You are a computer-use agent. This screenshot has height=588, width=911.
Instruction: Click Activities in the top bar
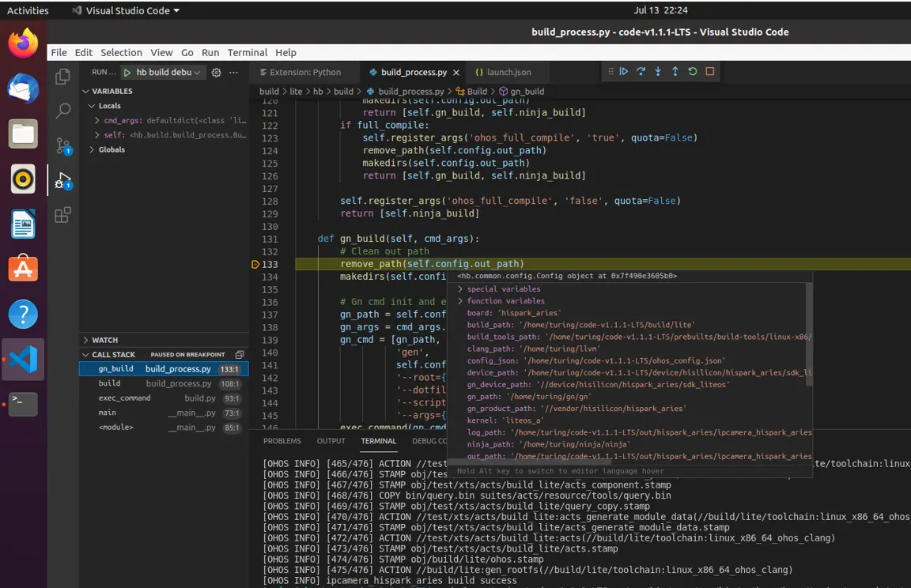coord(28,10)
